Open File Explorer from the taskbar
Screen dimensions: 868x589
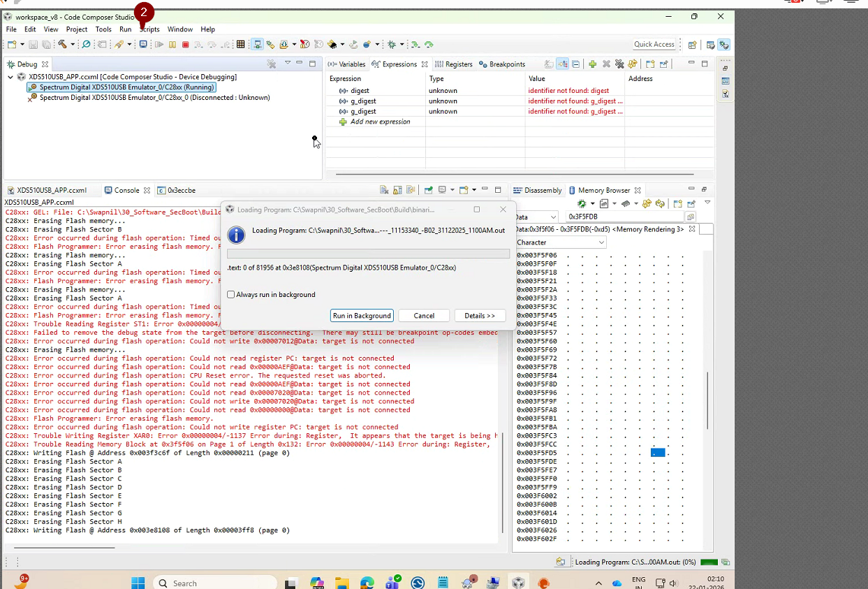341,583
